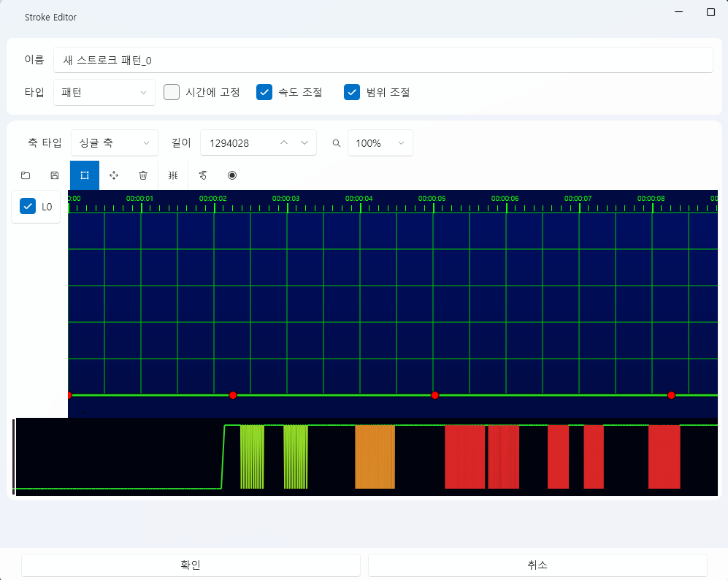Toggle the L0 axis checkbox
The width and height of the screenshot is (728, 580).
[28, 207]
